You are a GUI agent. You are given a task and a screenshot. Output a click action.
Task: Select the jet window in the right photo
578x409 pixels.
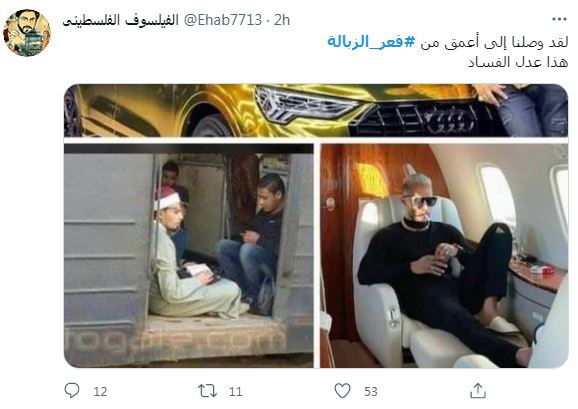[x=498, y=195]
